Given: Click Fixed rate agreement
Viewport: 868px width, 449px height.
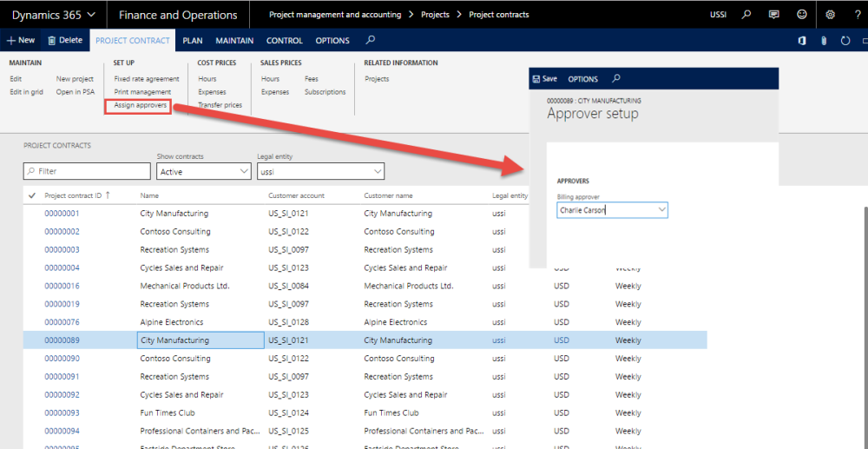Looking at the screenshot, I should [147, 79].
